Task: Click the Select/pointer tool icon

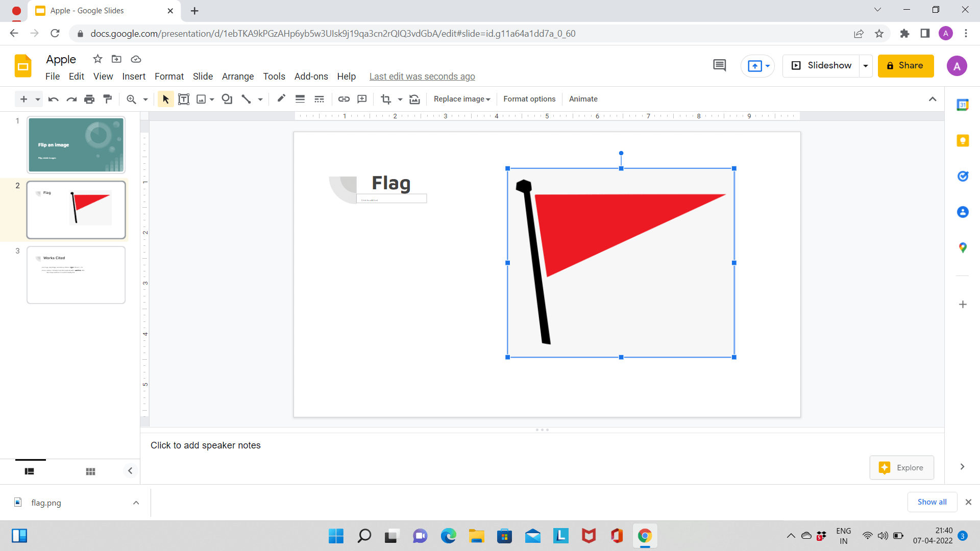Action: pos(165,99)
